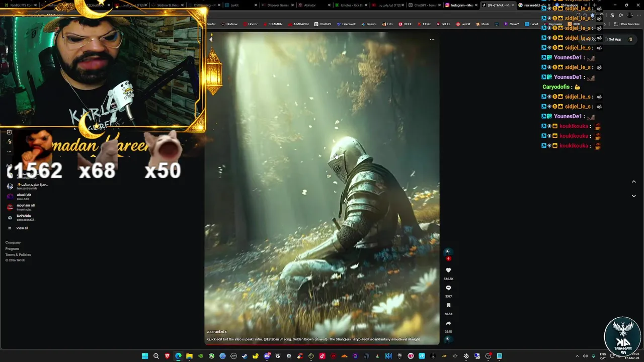Switch to the Emotes - Kick browser tab
This screenshot has height=362, width=644.
tap(350, 5)
